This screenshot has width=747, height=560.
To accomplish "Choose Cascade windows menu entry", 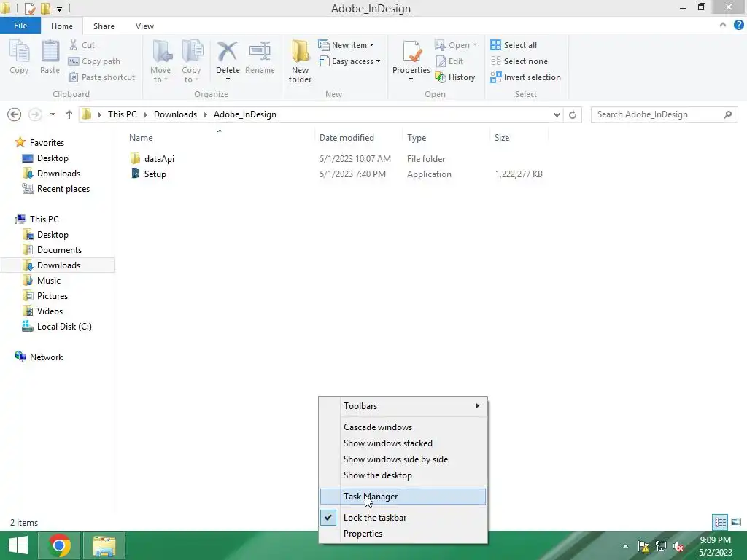I will click(x=403, y=427).
